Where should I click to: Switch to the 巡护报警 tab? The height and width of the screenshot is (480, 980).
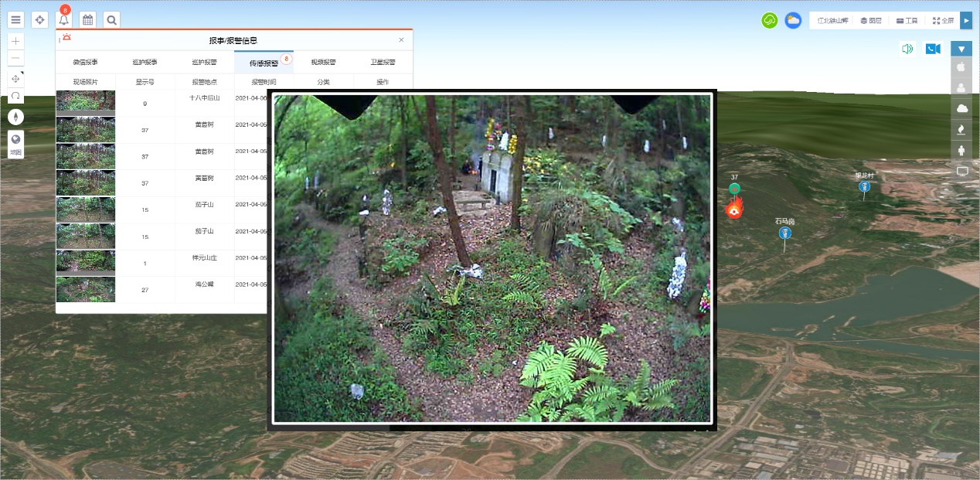pyautogui.click(x=204, y=62)
